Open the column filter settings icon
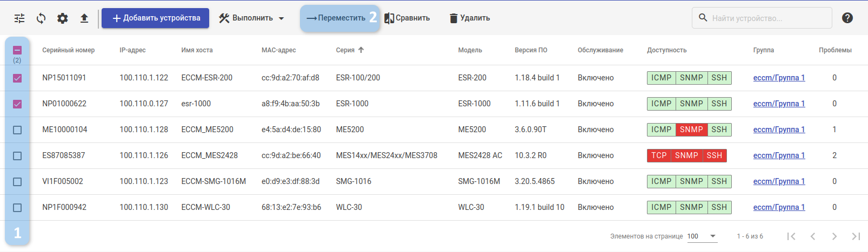Viewport: 868px width, 252px height. [19, 18]
